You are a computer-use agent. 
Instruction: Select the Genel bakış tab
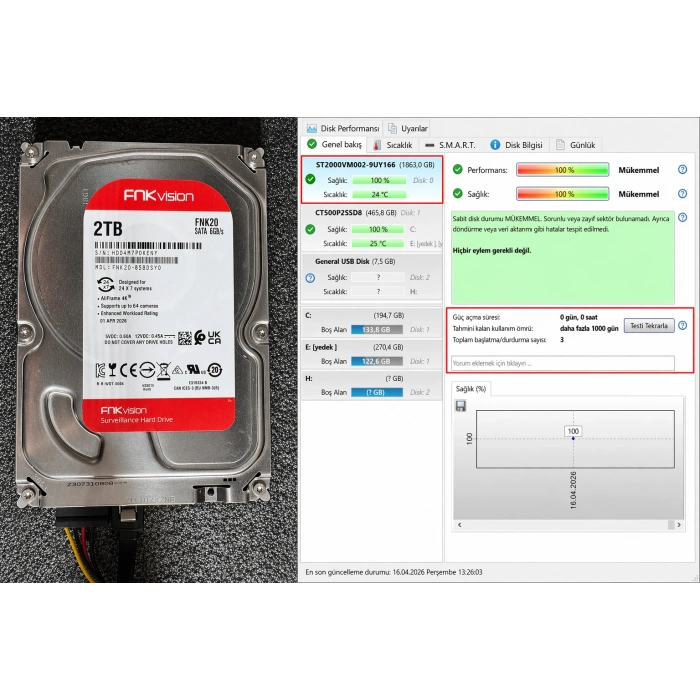point(334,144)
